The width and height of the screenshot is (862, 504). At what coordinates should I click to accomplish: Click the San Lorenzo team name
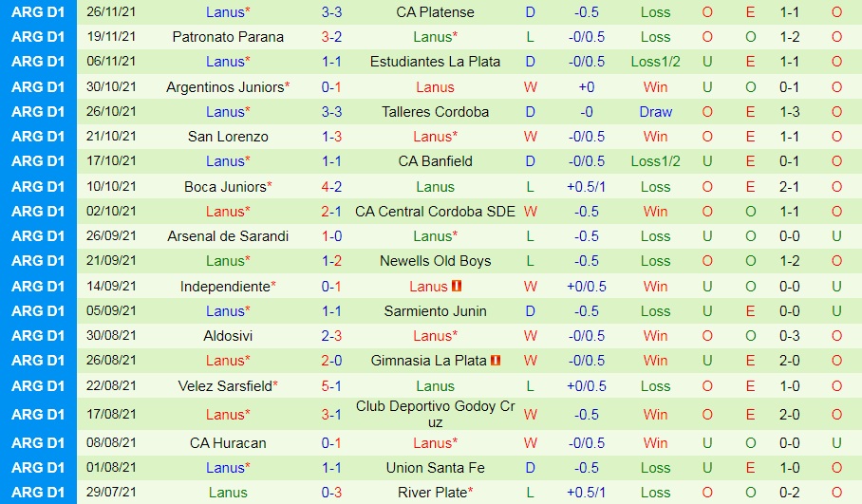tap(228, 137)
